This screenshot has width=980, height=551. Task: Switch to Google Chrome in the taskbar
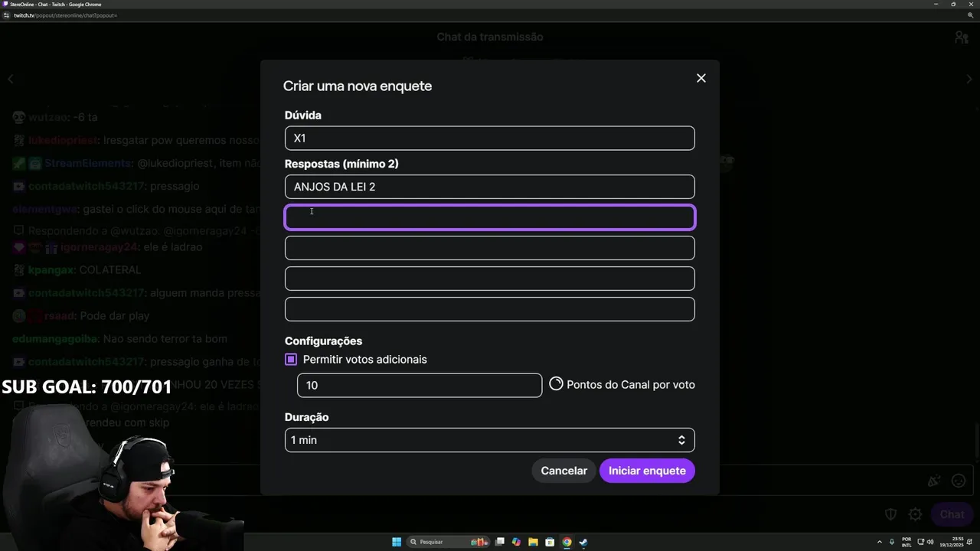coord(567,542)
